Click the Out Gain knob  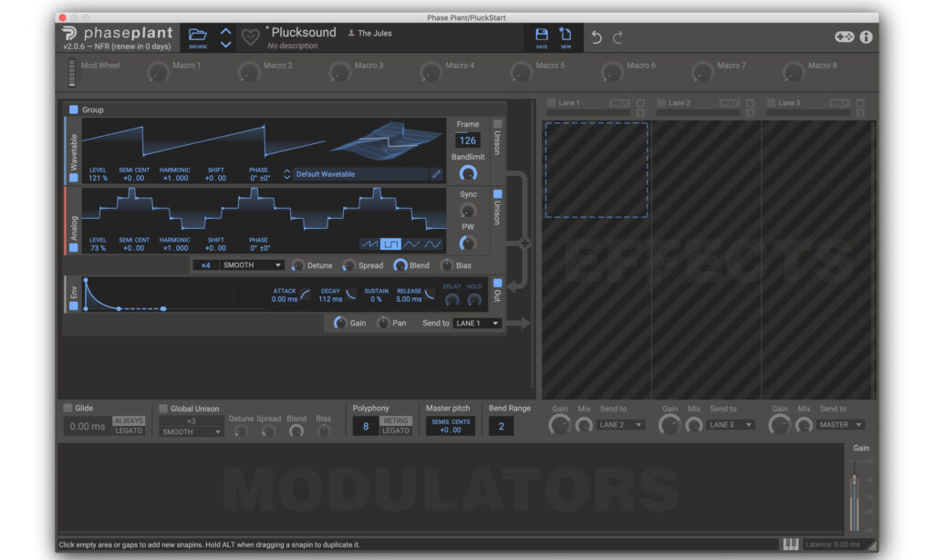tap(339, 323)
